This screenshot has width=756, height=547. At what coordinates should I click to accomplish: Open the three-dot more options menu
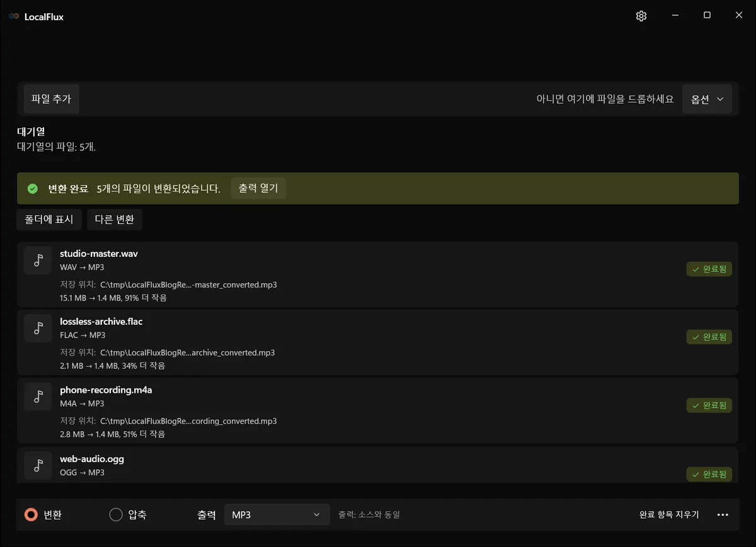pyautogui.click(x=723, y=515)
